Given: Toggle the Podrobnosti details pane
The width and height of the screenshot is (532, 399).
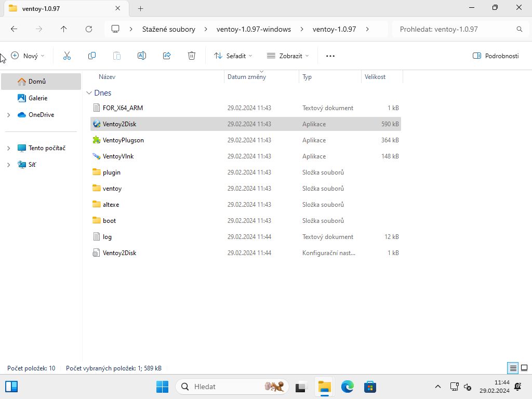Looking at the screenshot, I should coord(496,56).
